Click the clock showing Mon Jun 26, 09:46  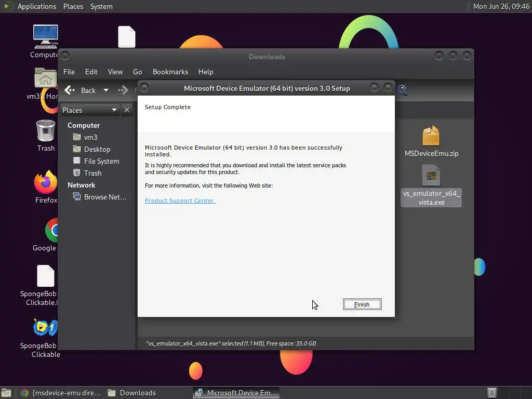point(501,6)
